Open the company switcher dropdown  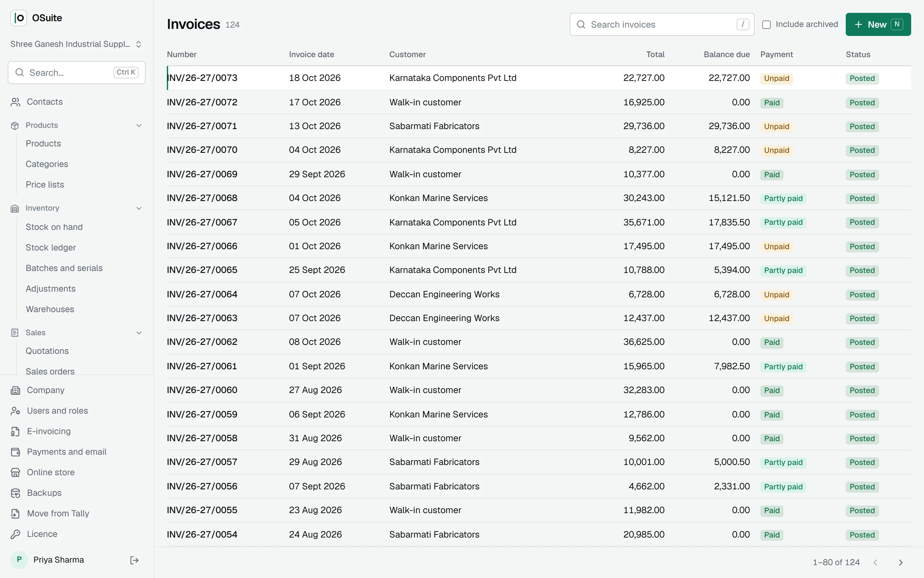pos(76,44)
